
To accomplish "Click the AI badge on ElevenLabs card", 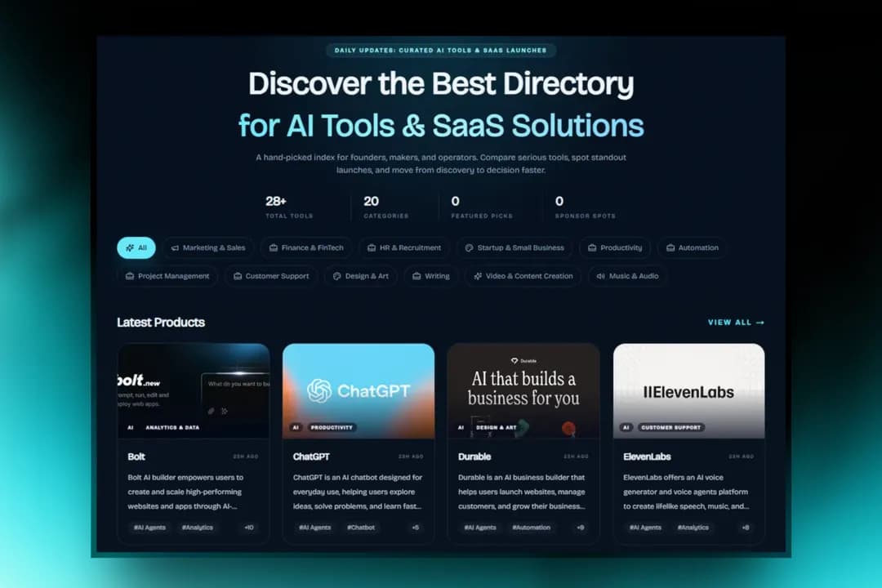I will [626, 428].
